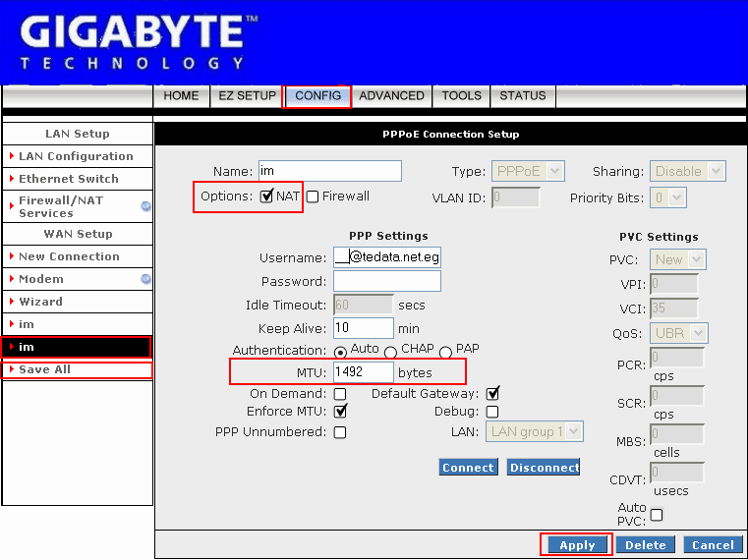Check the Auto PVC checkbox
748x560 pixels.
point(657,515)
